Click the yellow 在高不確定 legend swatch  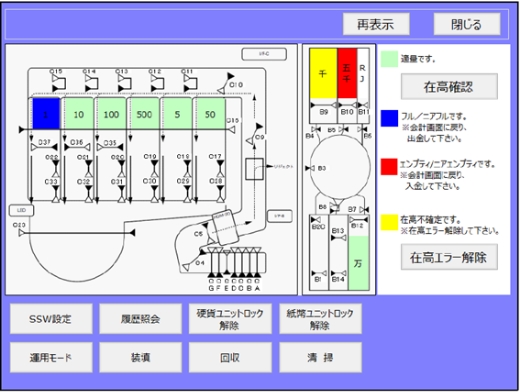click(389, 222)
